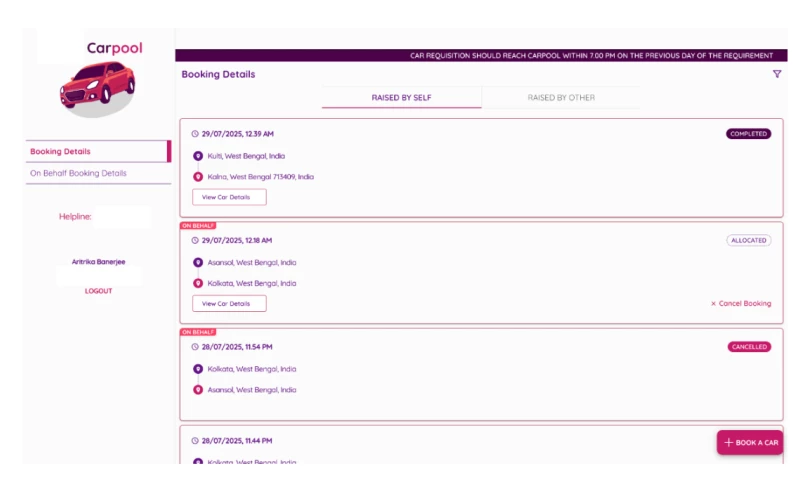800x480 pixels.
Task: Open Booking Details in the sidebar
Action: point(98,151)
